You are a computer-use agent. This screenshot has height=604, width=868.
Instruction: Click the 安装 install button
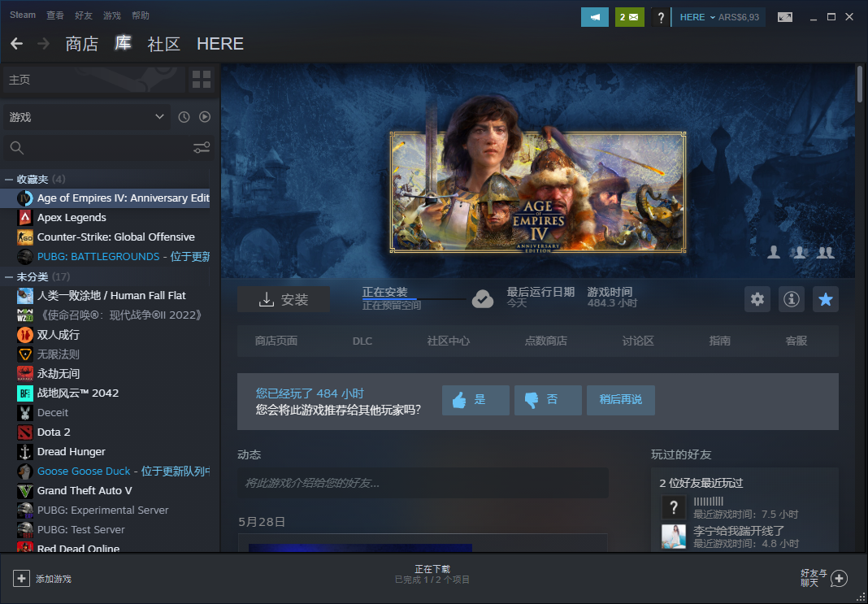(x=284, y=299)
